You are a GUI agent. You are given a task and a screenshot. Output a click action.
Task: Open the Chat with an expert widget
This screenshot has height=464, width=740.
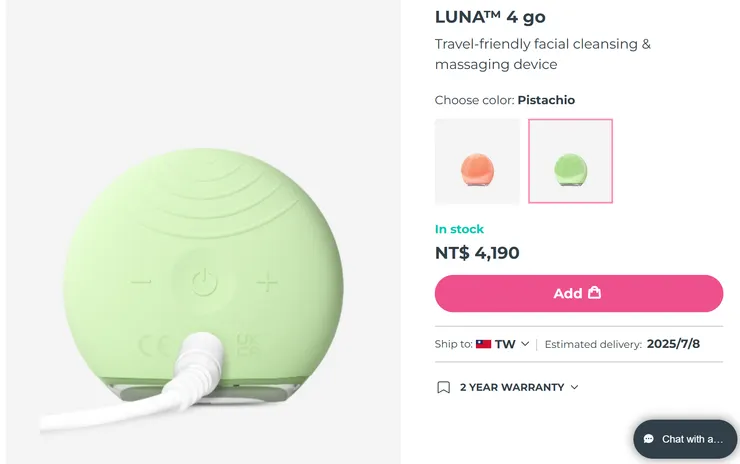(685, 439)
